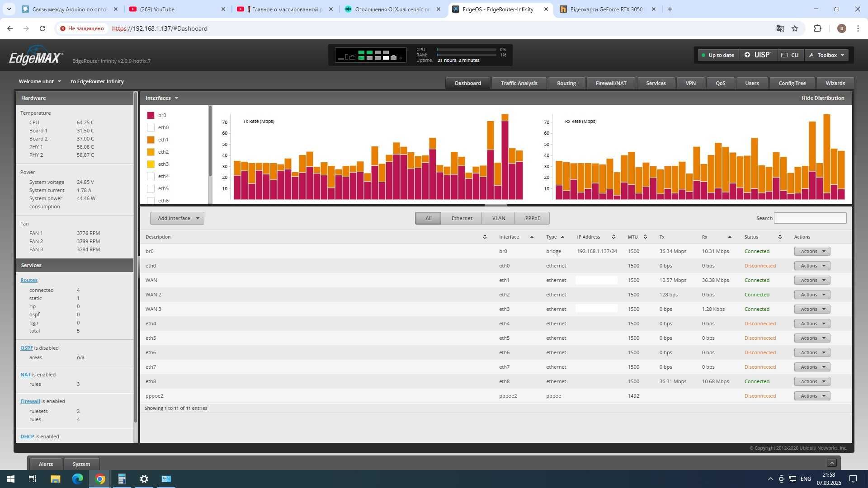The width and height of the screenshot is (868, 488).
Task: Show hidden system tray icons
Action: click(x=770, y=479)
